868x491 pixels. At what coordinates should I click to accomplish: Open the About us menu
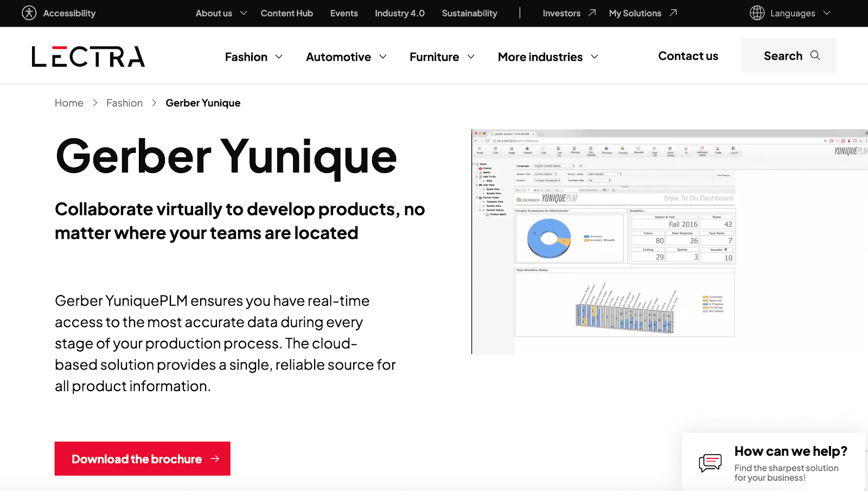pyautogui.click(x=214, y=13)
